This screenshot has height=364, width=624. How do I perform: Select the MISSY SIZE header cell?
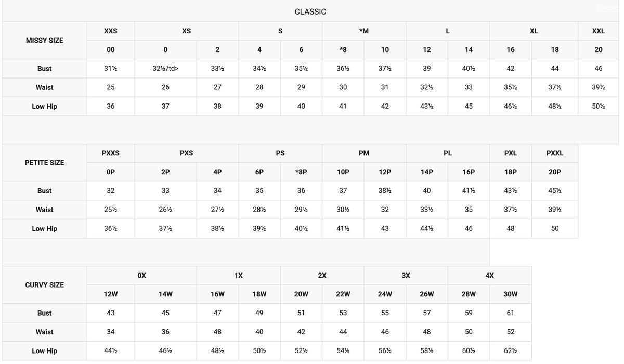45,40
